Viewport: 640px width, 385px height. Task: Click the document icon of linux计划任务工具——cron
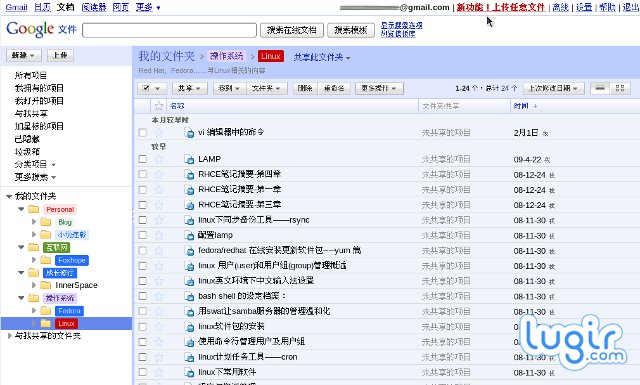pos(189,357)
